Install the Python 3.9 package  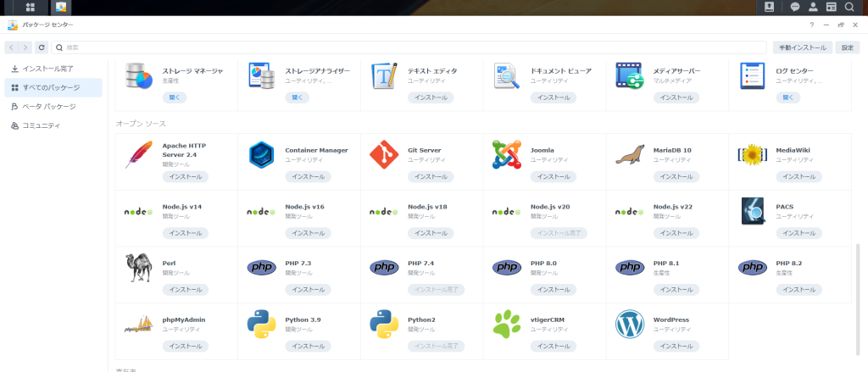tap(308, 346)
